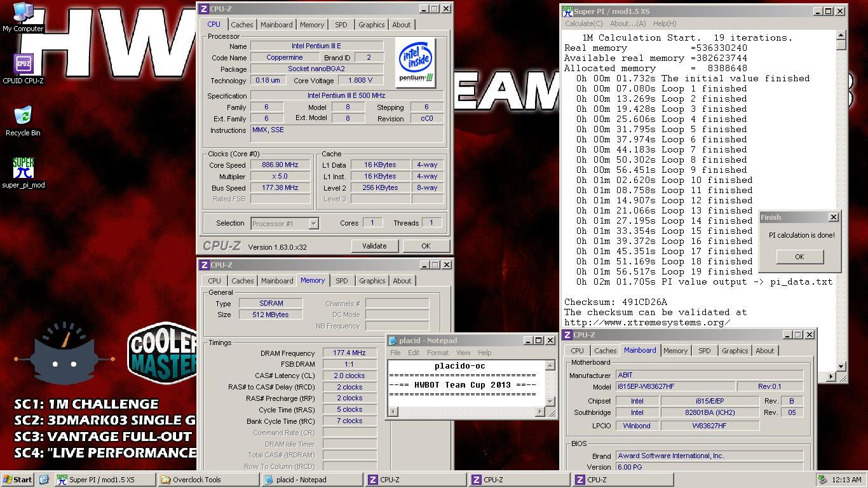Click Notepad horizontal scrollbar left arrow

coord(393,412)
